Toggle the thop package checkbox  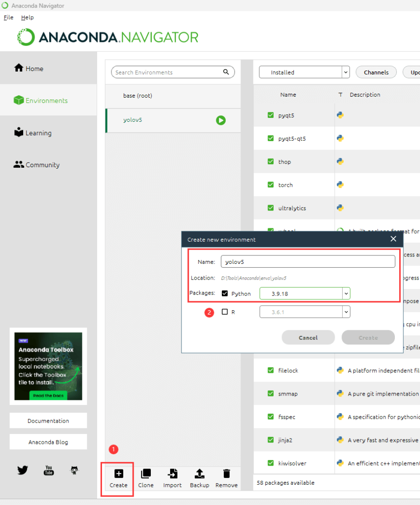[x=271, y=161]
